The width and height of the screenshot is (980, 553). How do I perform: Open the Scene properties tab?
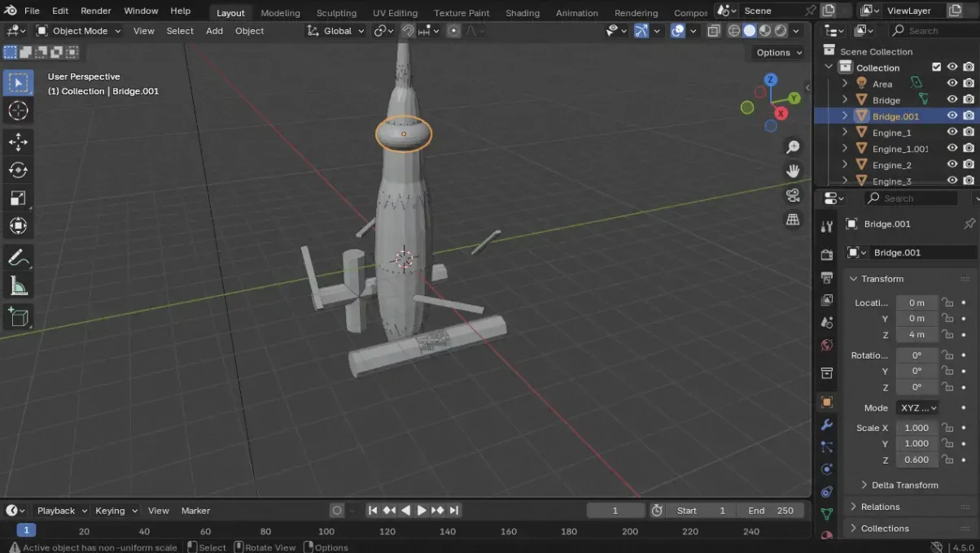827,323
